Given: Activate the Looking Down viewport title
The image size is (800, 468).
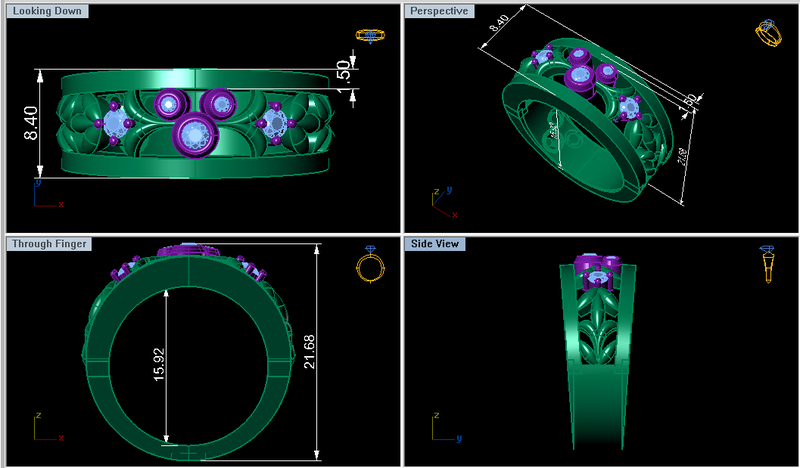Looking at the screenshot, I should (47, 11).
